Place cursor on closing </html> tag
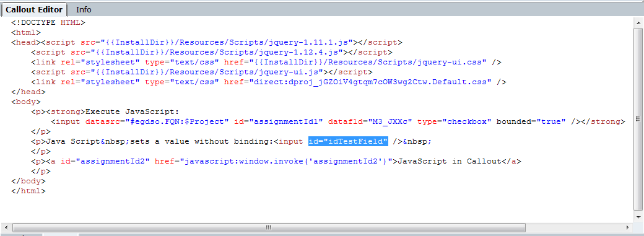The height and width of the screenshot is (236, 644). (28, 191)
